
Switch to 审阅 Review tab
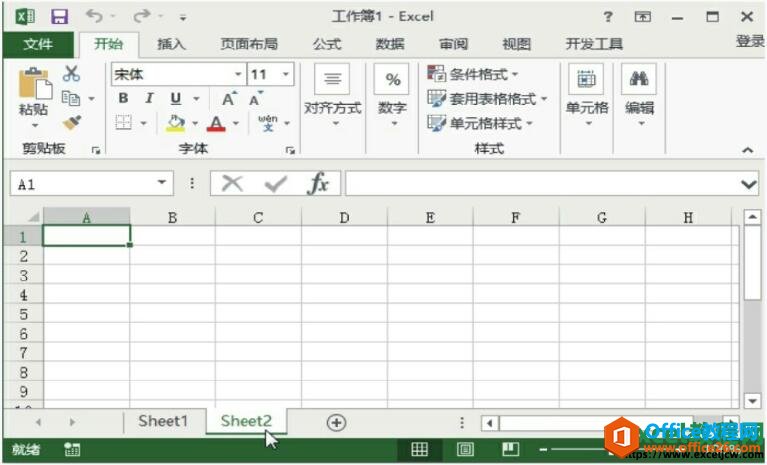point(453,44)
